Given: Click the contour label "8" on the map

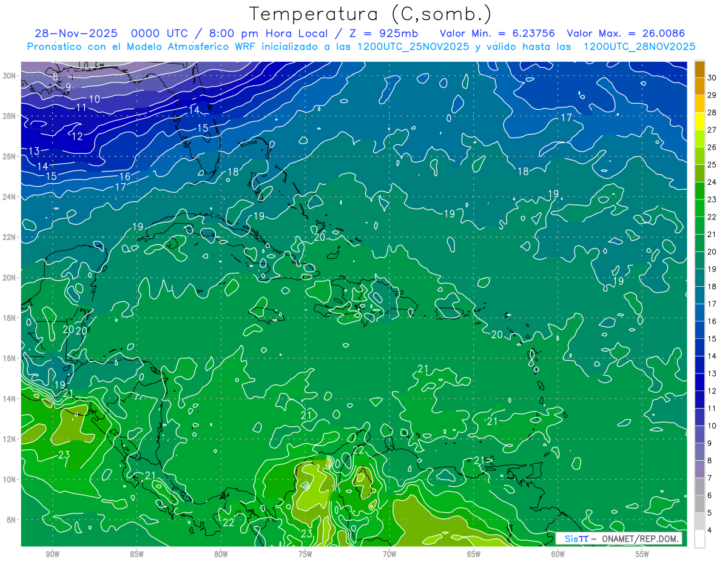Looking at the screenshot, I should coord(55,76).
